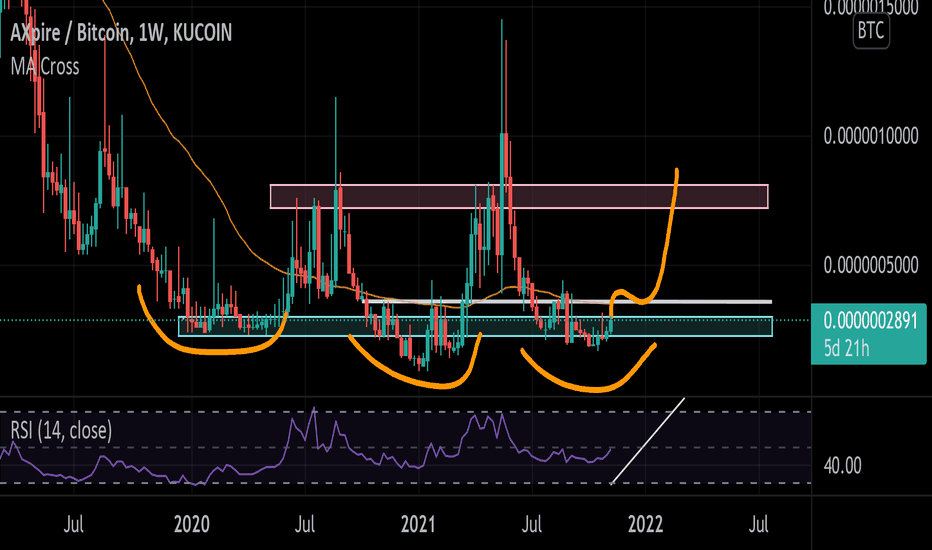
Task: Click the BTC currency button
Action: [x=871, y=30]
